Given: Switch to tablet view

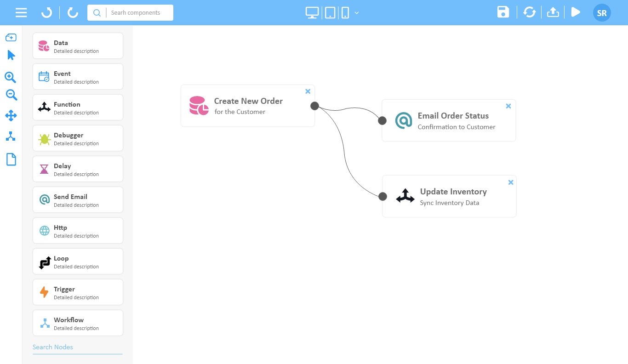Looking at the screenshot, I should [330, 13].
